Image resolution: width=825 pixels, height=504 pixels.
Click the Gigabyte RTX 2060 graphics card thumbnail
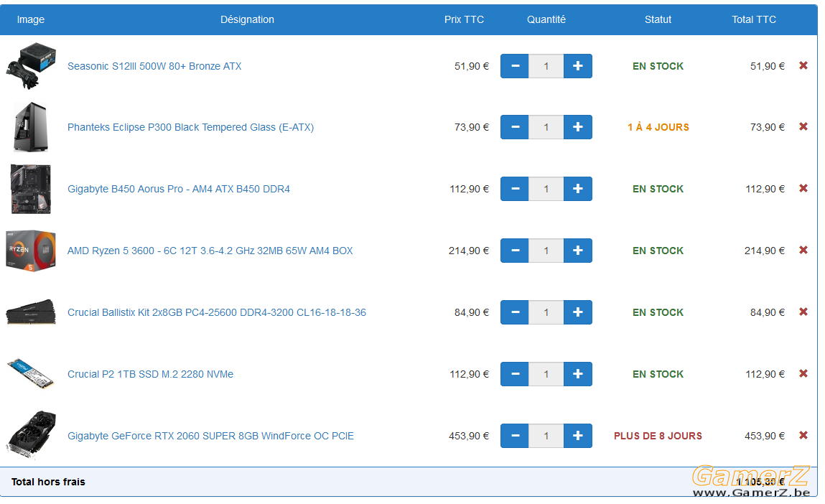(31, 436)
